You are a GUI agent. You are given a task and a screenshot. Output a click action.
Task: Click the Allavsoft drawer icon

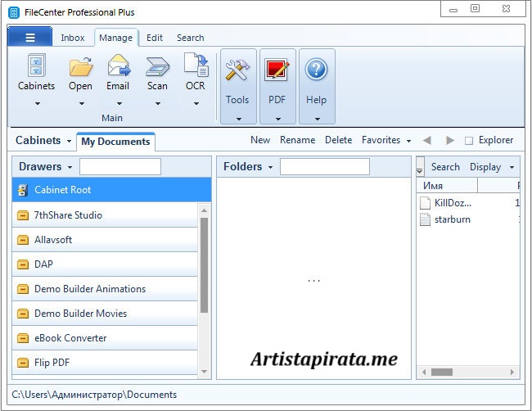(x=23, y=240)
